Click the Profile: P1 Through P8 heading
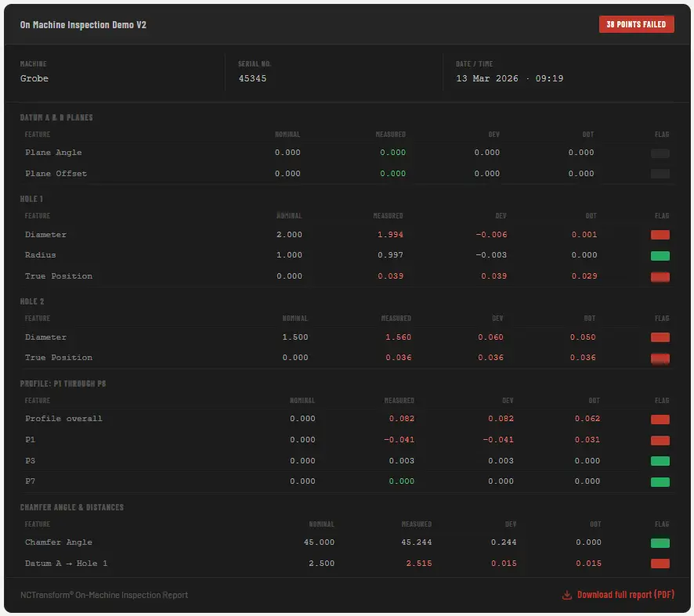The height and width of the screenshot is (616, 694). click(x=63, y=384)
